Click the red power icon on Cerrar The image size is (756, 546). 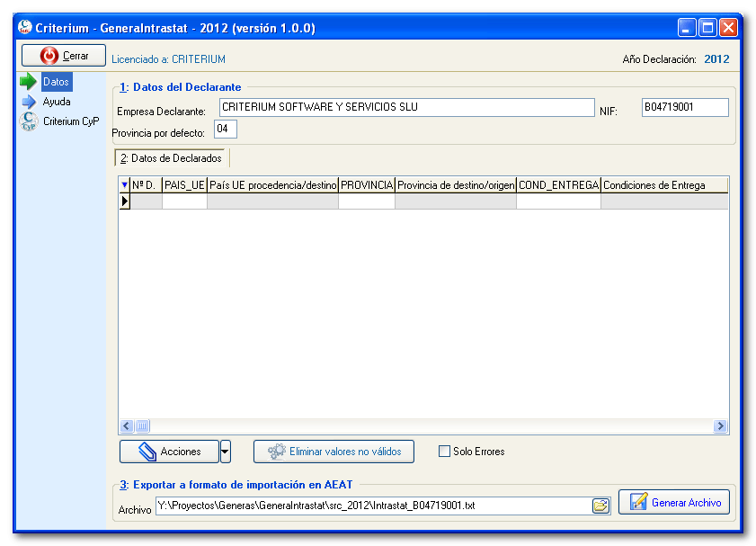pos(49,56)
